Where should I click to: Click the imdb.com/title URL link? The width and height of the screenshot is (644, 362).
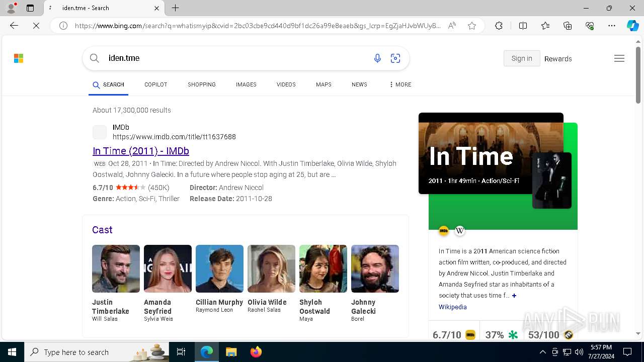point(174,137)
